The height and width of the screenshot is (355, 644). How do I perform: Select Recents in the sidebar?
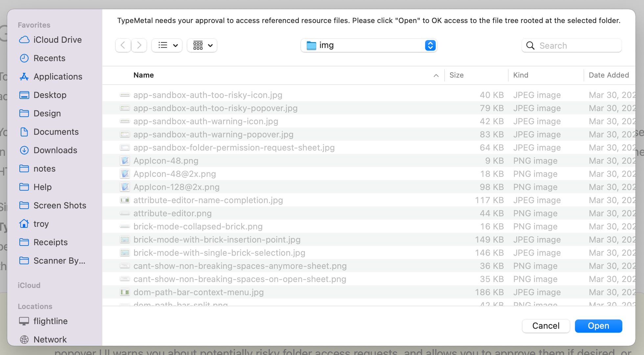click(x=42, y=58)
